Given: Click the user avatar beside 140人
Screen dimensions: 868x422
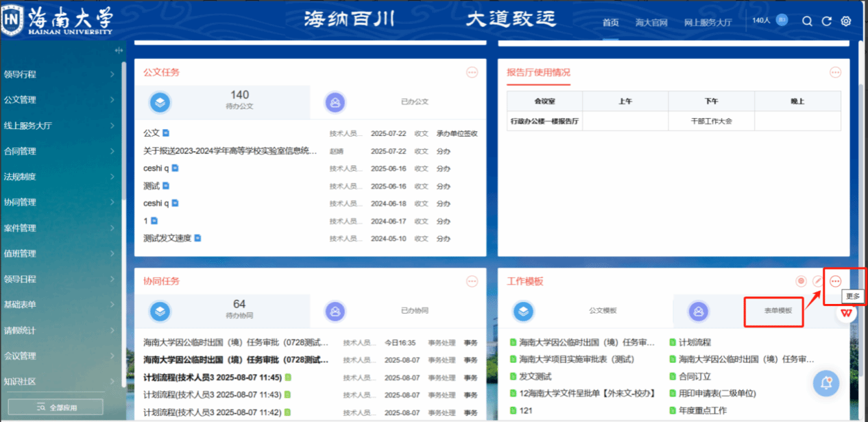Looking at the screenshot, I should click(x=782, y=21).
